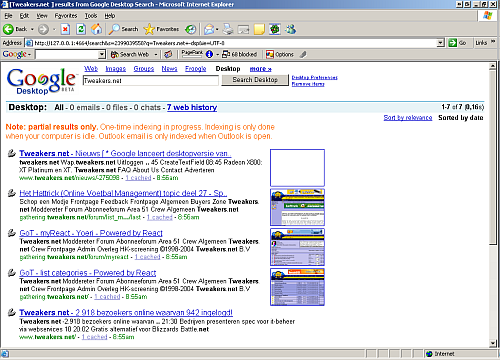Open the Help menu
500x360 pixels.
[110, 15]
